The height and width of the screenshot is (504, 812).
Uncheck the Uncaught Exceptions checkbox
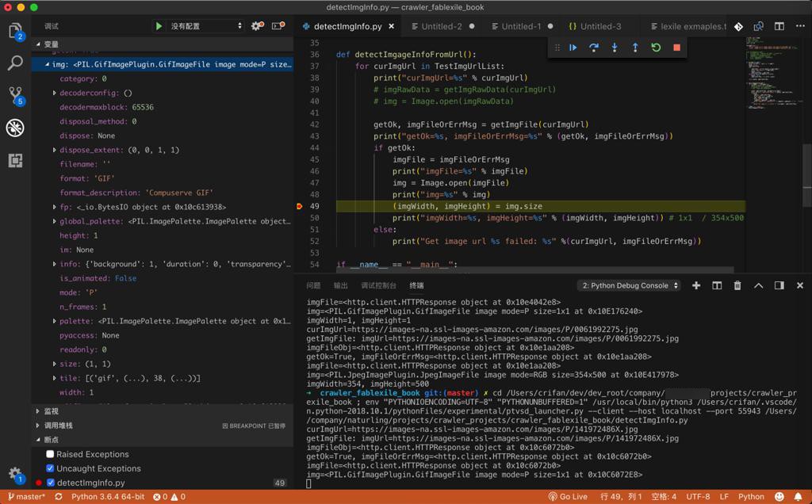point(51,468)
